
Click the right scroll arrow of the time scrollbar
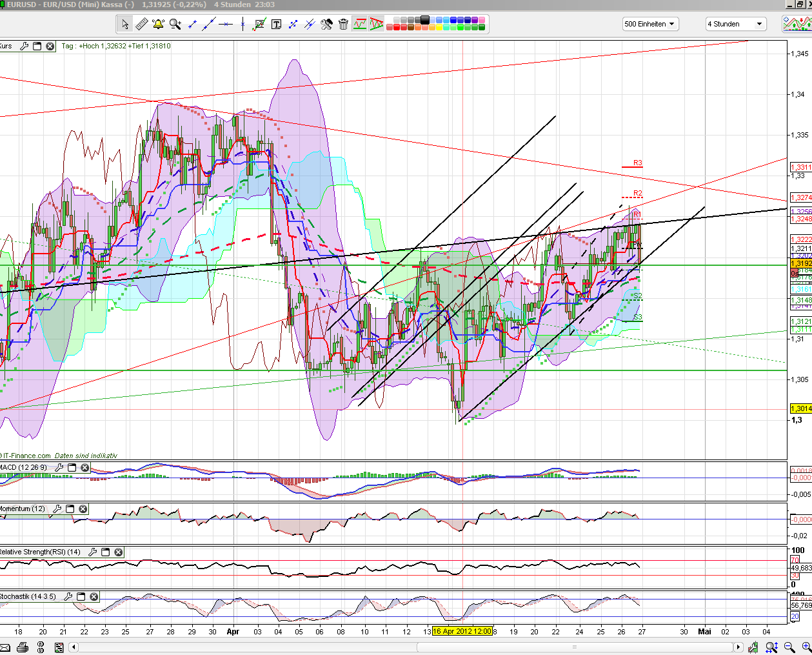point(738,647)
